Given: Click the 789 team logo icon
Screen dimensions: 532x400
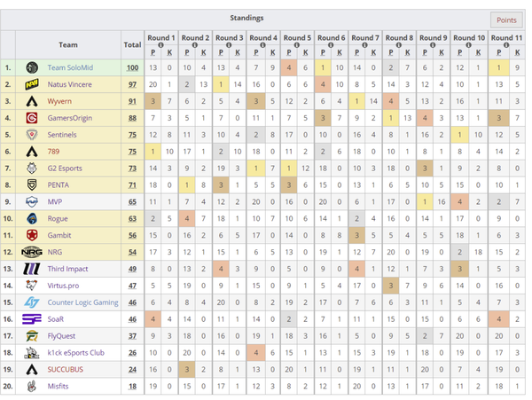Looking at the screenshot, I should coord(32,152).
